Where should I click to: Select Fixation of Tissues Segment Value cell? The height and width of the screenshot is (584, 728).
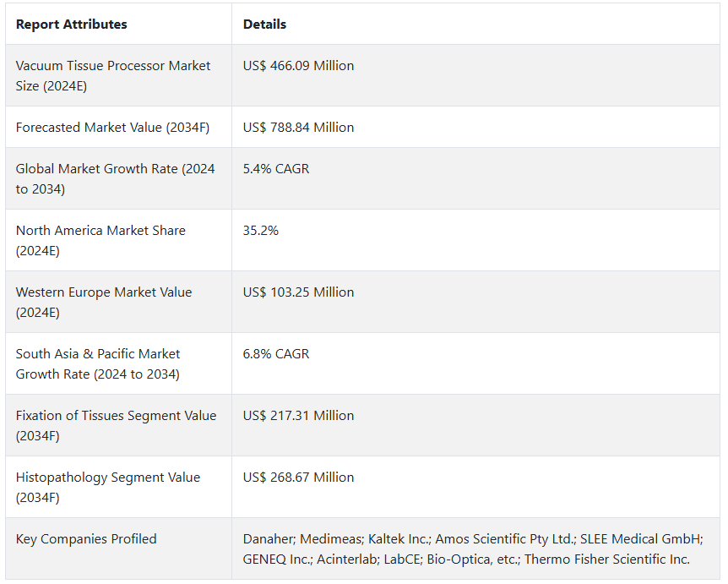click(116, 425)
